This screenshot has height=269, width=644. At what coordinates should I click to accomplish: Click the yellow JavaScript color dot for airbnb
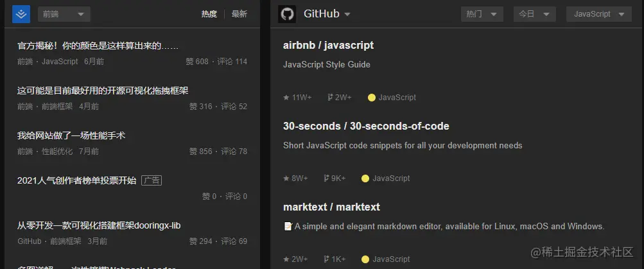[x=372, y=98]
